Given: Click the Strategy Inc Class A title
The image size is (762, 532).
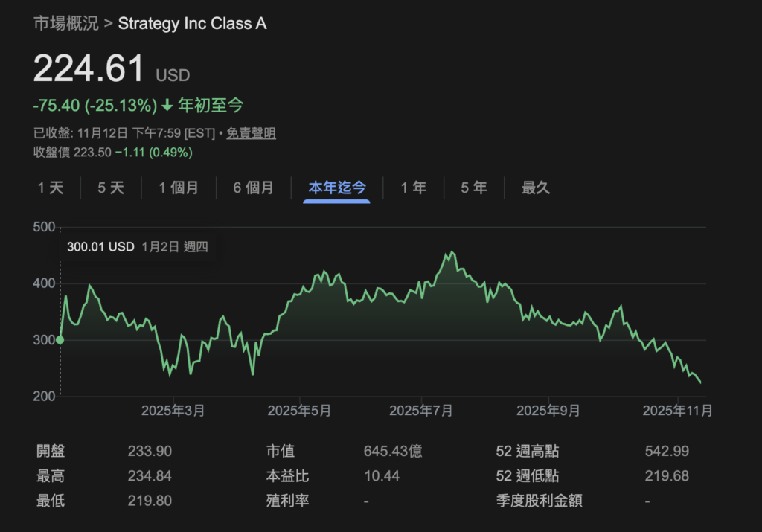Looking at the screenshot, I should (192, 23).
